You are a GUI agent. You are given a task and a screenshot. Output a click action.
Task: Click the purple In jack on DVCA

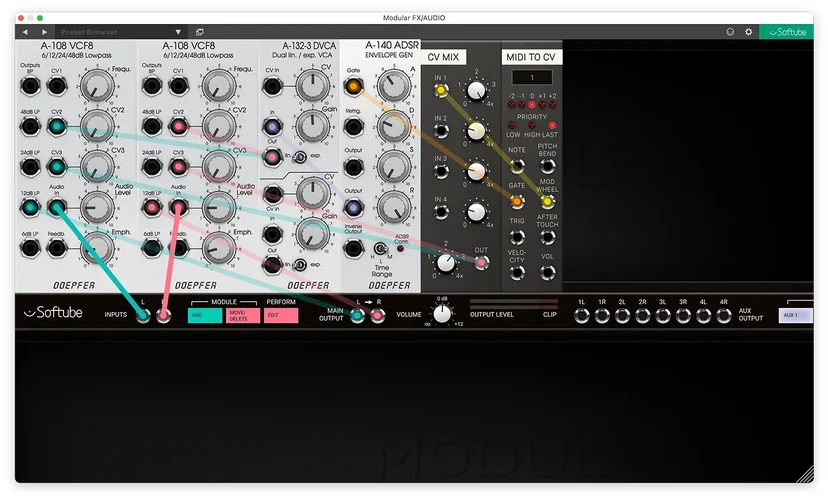coord(272,127)
